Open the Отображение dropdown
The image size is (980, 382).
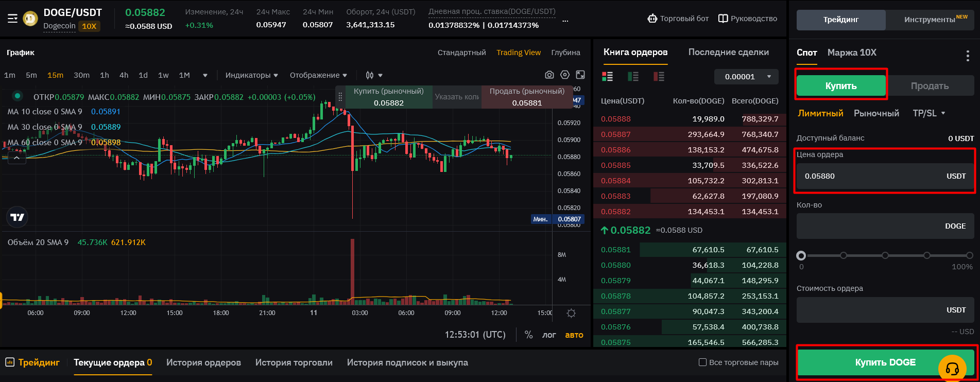318,75
